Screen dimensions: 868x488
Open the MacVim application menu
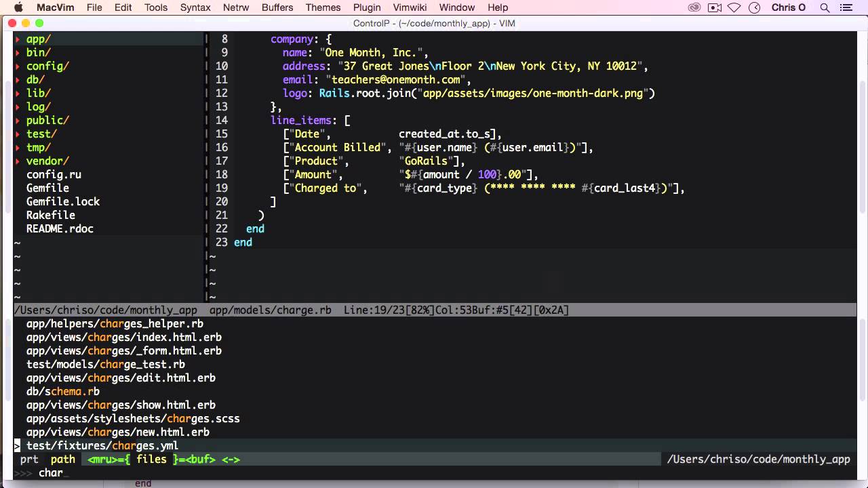(x=56, y=7)
